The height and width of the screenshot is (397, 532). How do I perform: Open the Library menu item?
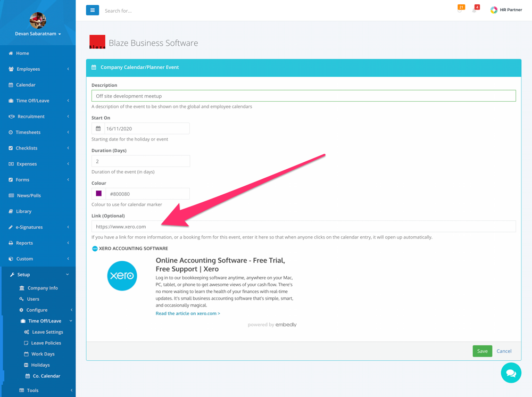pos(24,211)
